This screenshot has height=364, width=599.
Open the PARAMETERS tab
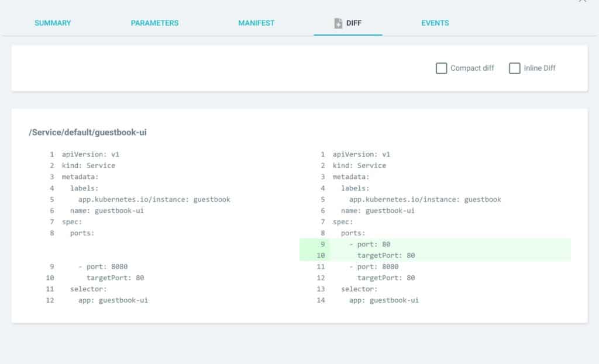pyautogui.click(x=154, y=23)
